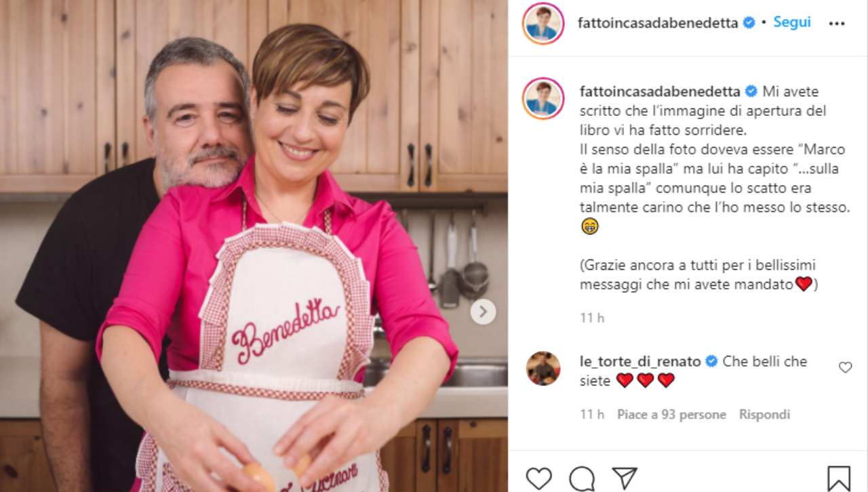Open le_torte_di_renato profile avatar

[543, 369]
